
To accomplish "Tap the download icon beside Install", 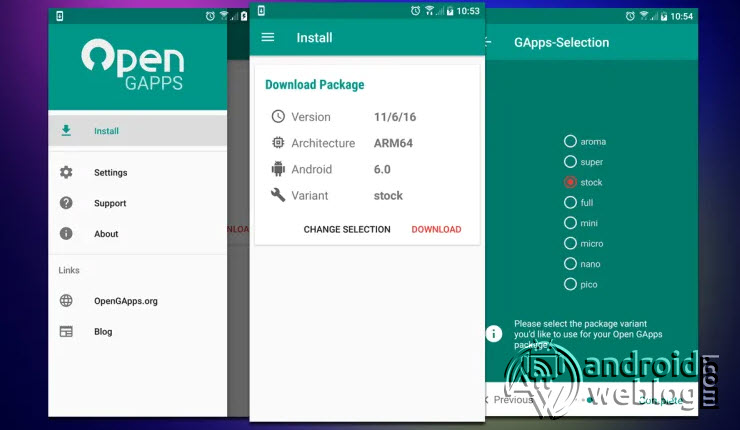I will click(x=66, y=130).
